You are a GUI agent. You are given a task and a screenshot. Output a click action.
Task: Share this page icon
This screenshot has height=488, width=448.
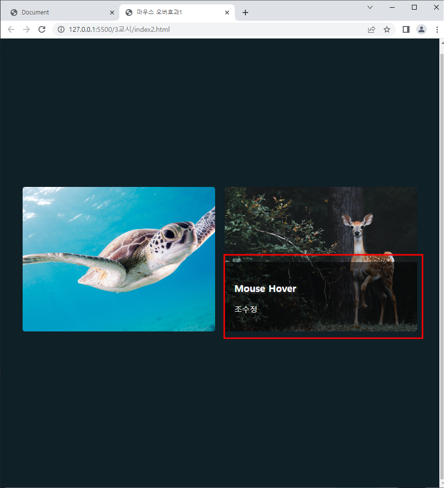coord(371,29)
